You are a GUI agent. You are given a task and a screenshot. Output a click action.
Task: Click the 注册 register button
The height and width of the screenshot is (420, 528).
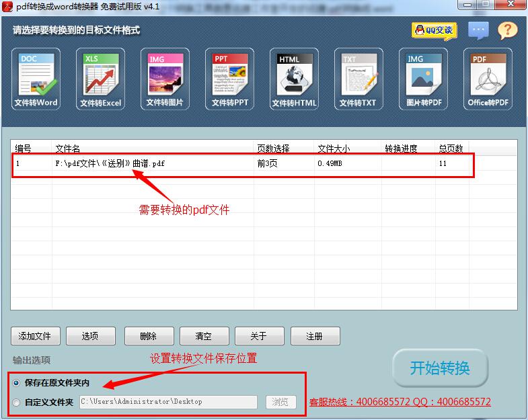coord(315,336)
